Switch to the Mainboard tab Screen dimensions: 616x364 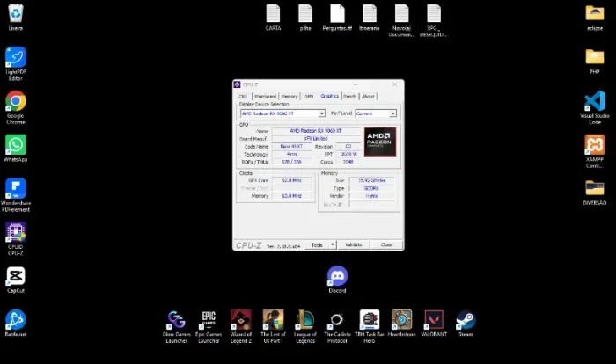click(265, 97)
